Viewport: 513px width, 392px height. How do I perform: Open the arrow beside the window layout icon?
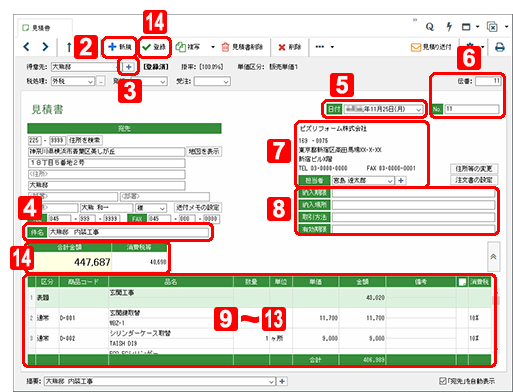point(477,27)
